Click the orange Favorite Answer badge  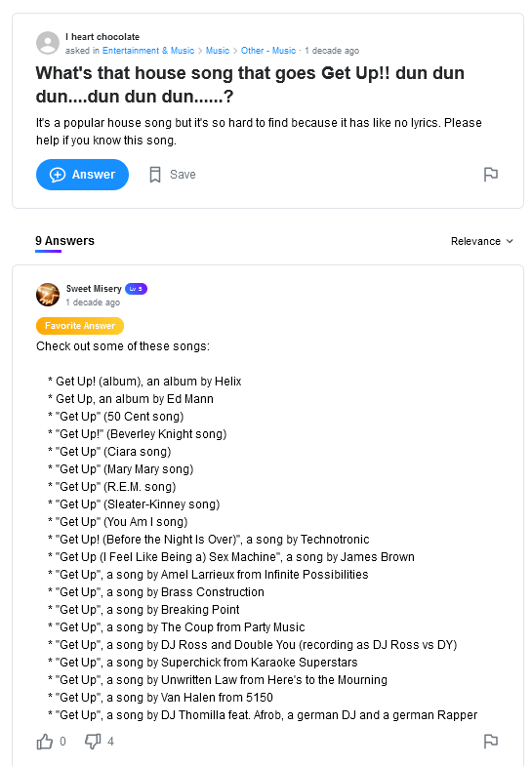click(80, 326)
